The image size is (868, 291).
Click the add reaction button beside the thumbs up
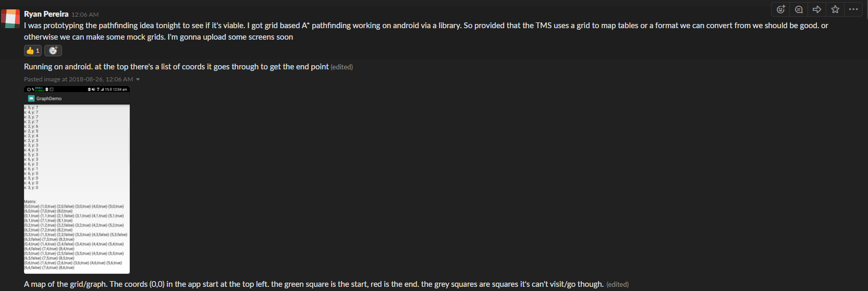53,51
